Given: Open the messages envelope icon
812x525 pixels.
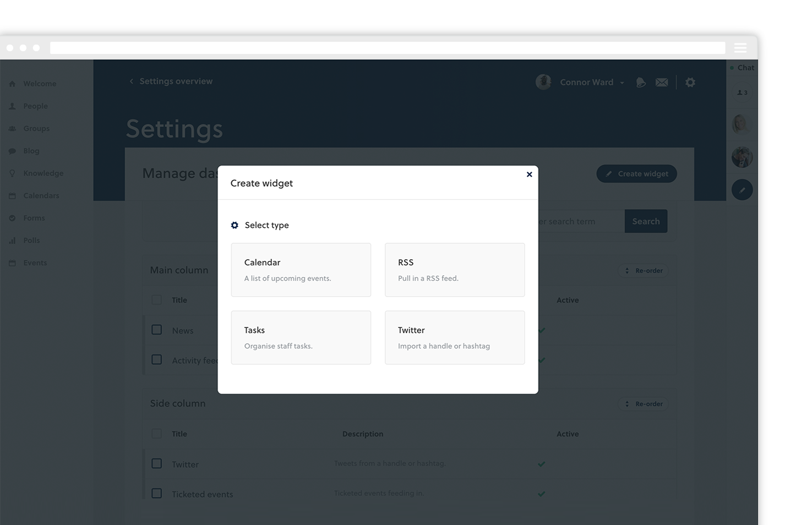Looking at the screenshot, I should [662, 83].
